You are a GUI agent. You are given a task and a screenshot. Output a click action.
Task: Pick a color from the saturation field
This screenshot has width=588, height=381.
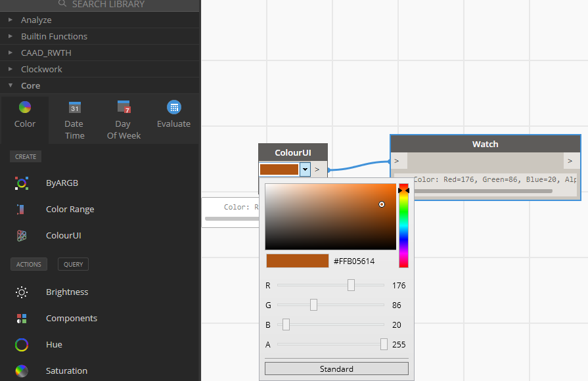(x=328, y=217)
